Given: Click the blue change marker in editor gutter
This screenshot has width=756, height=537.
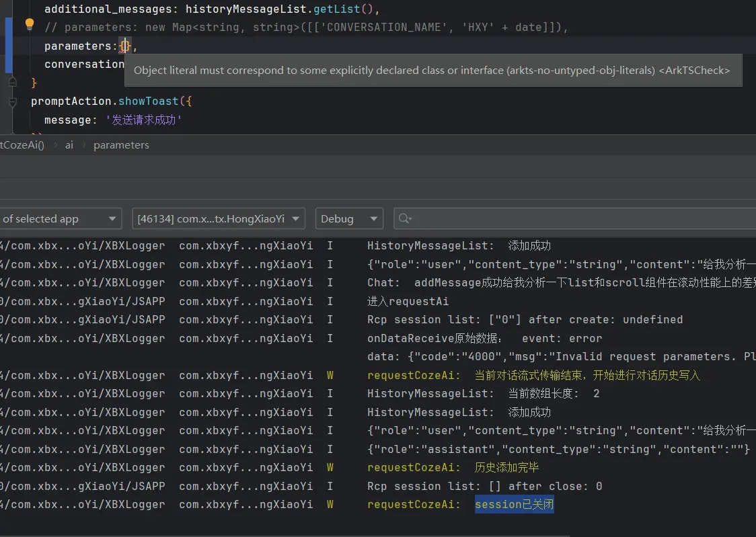Looking at the screenshot, I should coord(8,46).
